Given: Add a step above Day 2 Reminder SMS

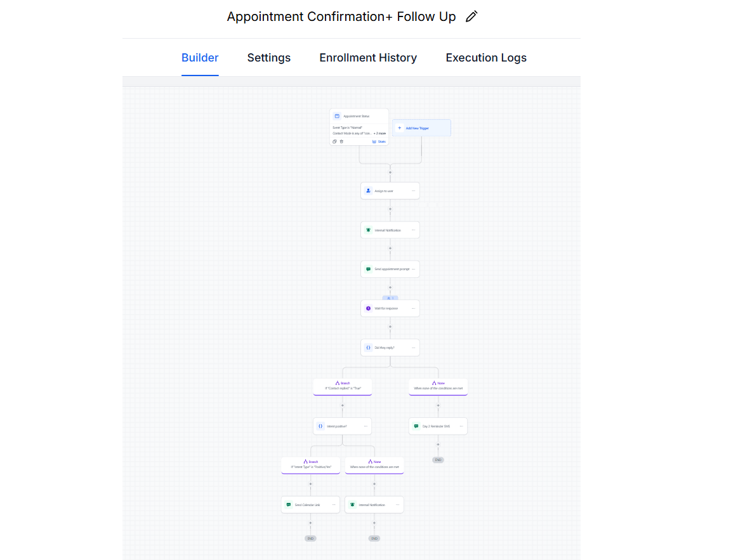Looking at the screenshot, I should coord(438,405).
